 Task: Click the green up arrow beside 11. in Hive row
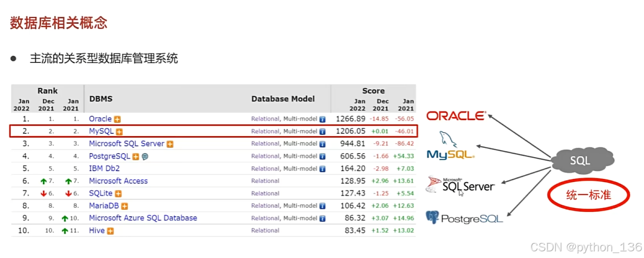65,231
